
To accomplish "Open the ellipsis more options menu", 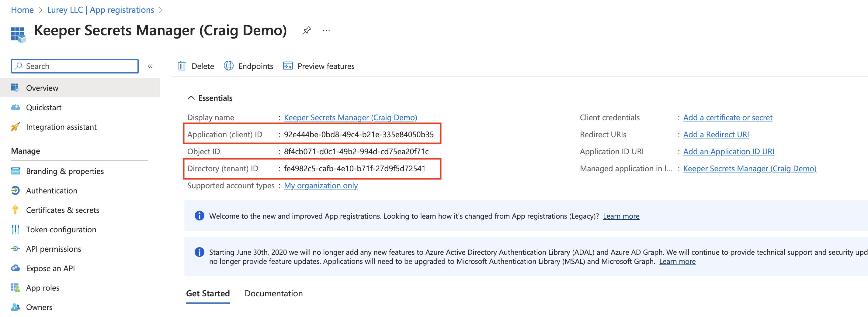I will click(x=326, y=31).
